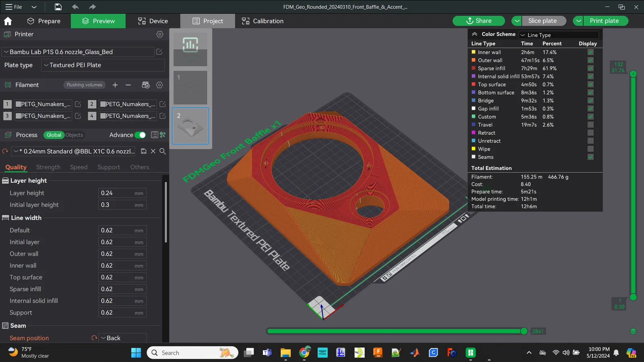Open Windows Start menu
This screenshot has width=644, height=362.
point(136,353)
